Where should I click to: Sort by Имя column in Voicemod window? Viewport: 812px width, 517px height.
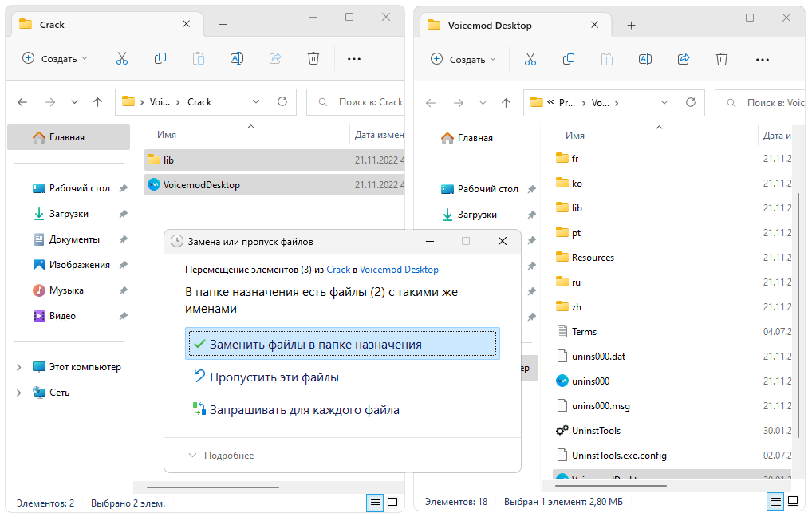[x=575, y=136]
